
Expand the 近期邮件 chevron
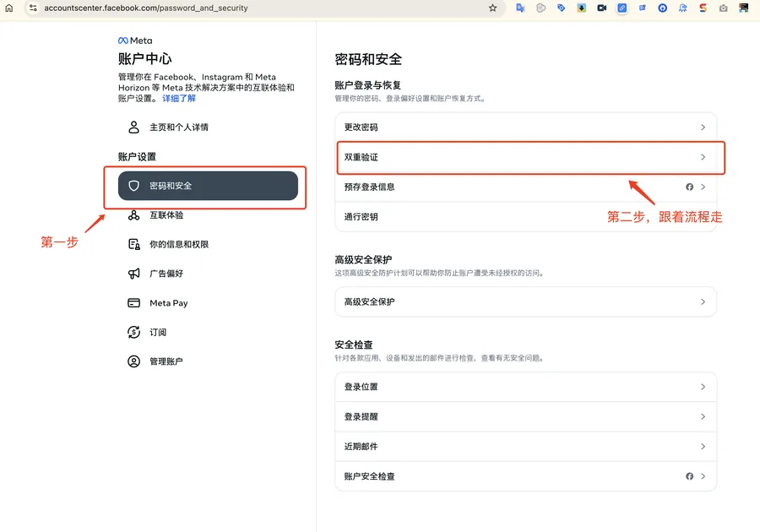[x=703, y=446]
